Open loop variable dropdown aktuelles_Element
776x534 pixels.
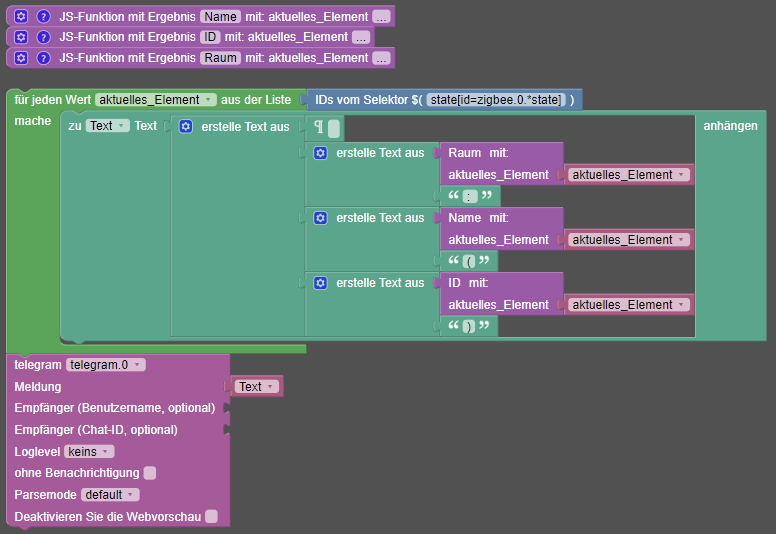pos(155,100)
